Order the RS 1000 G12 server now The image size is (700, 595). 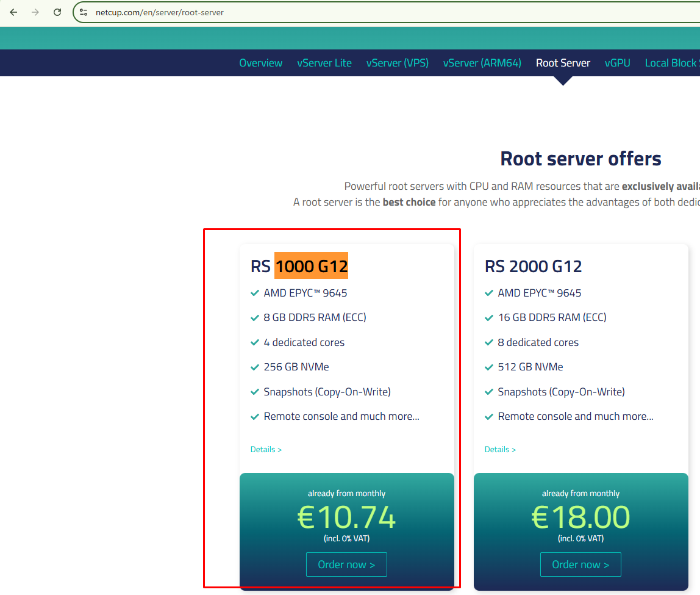click(x=346, y=564)
